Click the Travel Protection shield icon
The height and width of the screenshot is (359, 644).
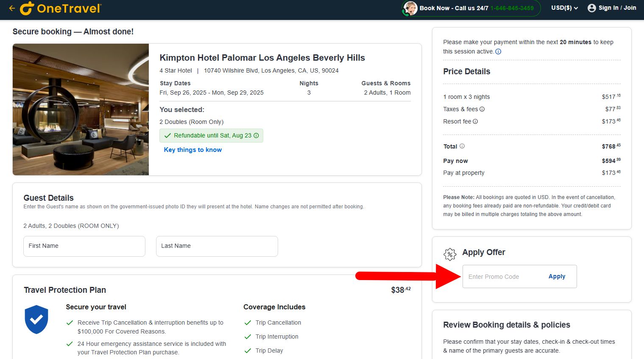coord(36,320)
